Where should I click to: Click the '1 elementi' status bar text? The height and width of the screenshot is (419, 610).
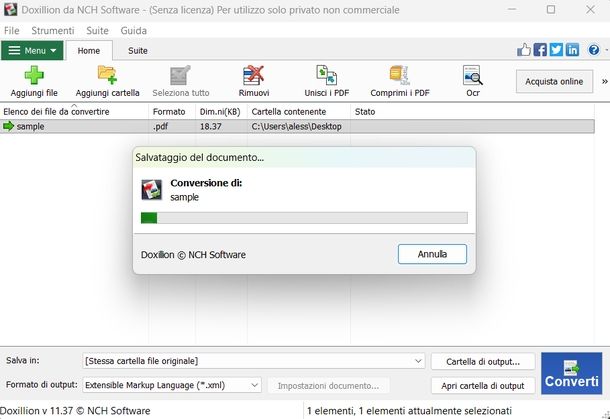409,411
